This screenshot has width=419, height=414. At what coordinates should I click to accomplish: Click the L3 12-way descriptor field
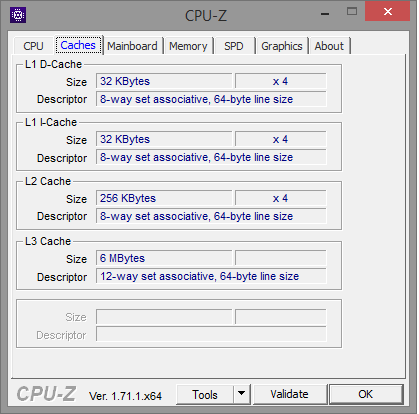211,276
